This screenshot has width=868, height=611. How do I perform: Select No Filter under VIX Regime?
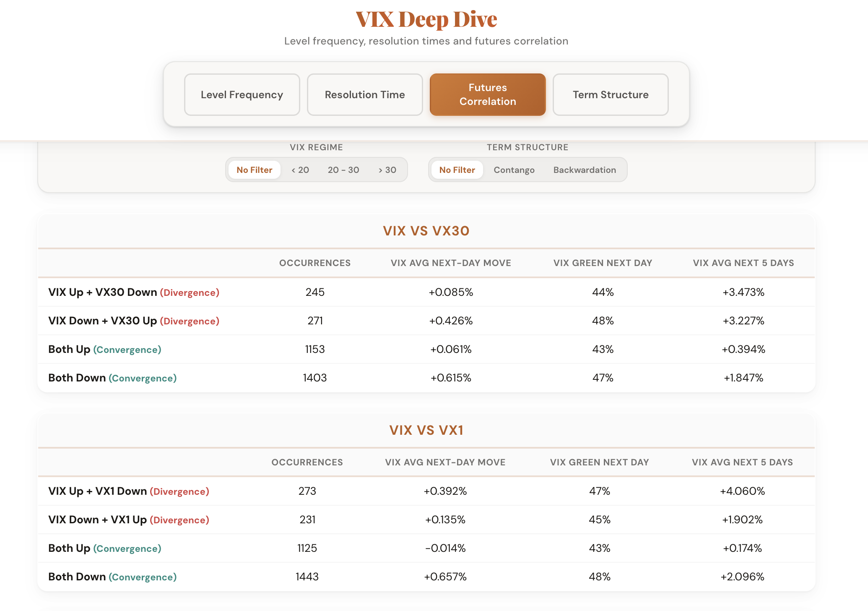tap(254, 170)
